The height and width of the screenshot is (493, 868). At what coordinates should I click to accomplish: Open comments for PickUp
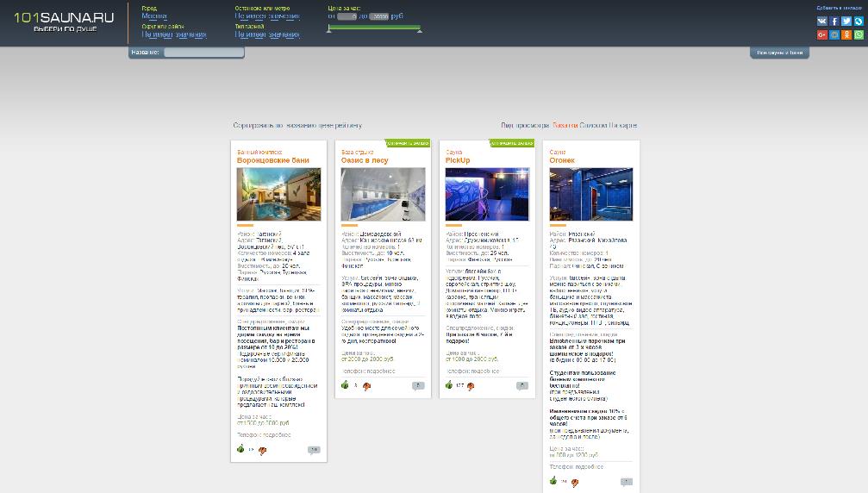pyautogui.click(x=522, y=385)
